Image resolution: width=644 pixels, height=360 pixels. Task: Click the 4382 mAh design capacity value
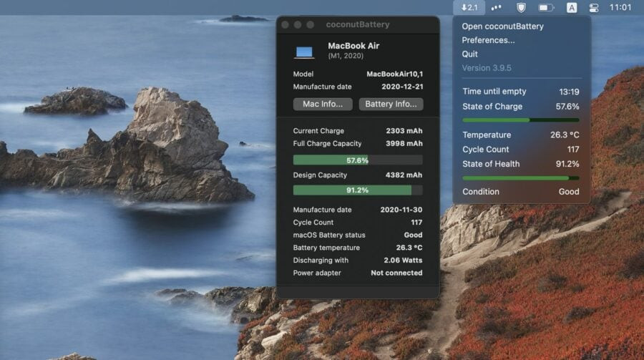pyautogui.click(x=404, y=175)
